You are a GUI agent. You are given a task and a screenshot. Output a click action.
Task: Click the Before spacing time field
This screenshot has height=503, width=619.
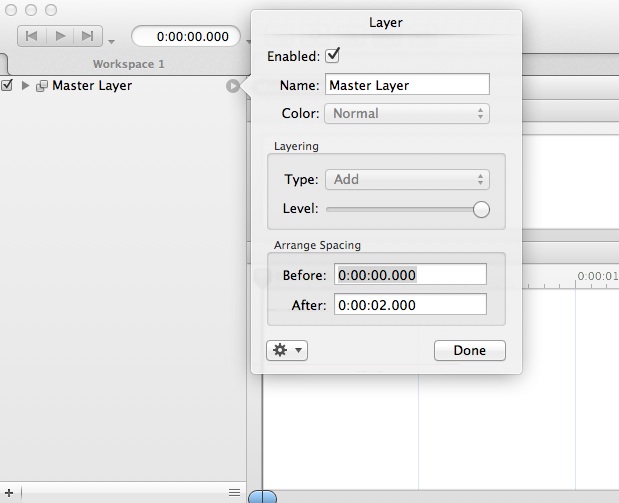tap(410, 274)
